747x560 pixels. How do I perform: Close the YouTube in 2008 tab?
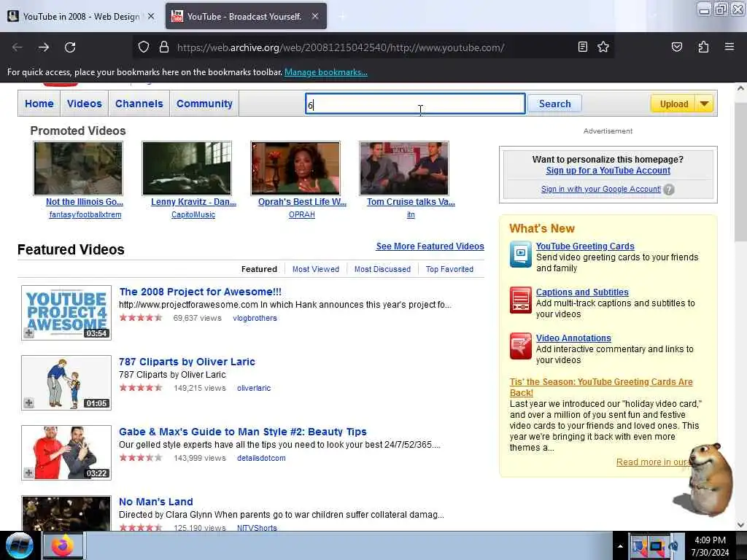tap(151, 16)
